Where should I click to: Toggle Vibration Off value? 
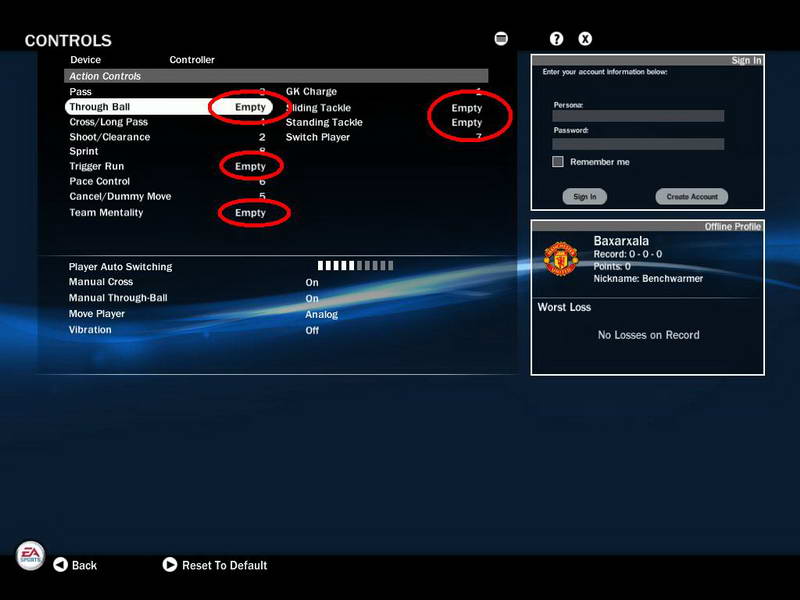(x=312, y=331)
